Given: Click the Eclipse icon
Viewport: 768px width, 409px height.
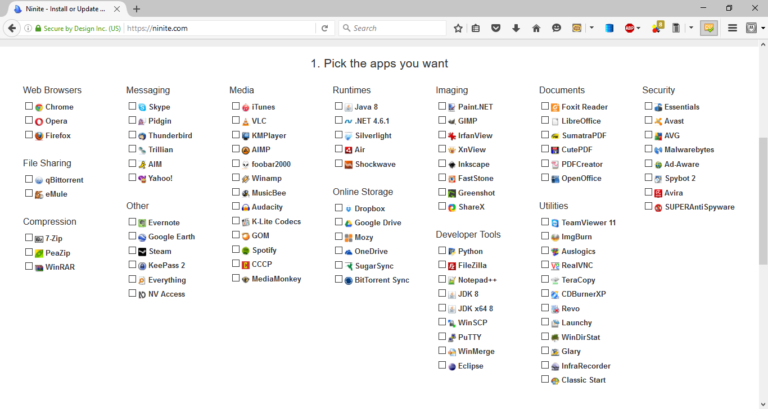Looking at the screenshot, I should (x=452, y=366).
